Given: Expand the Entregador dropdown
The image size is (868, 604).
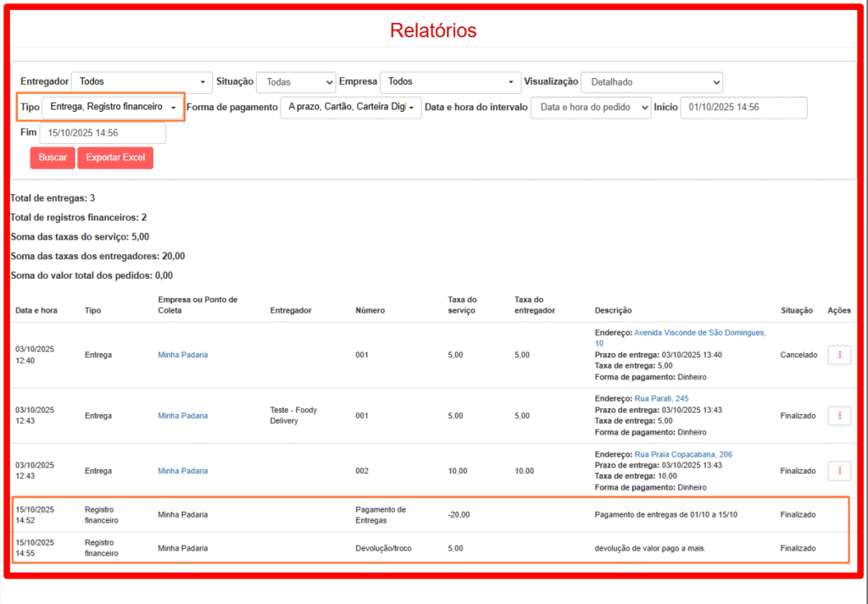Looking at the screenshot, I should coord(142,82).
